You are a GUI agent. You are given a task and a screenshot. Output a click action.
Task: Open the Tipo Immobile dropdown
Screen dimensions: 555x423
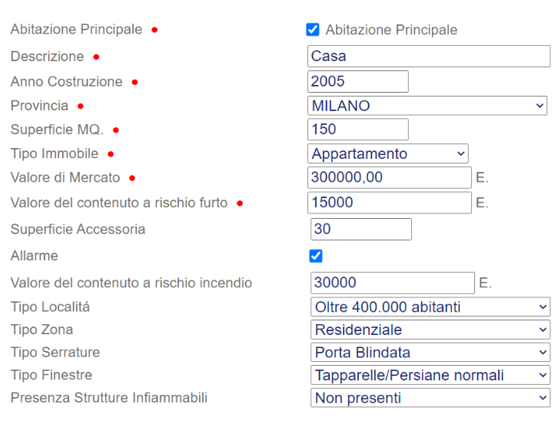coord(388,154)
